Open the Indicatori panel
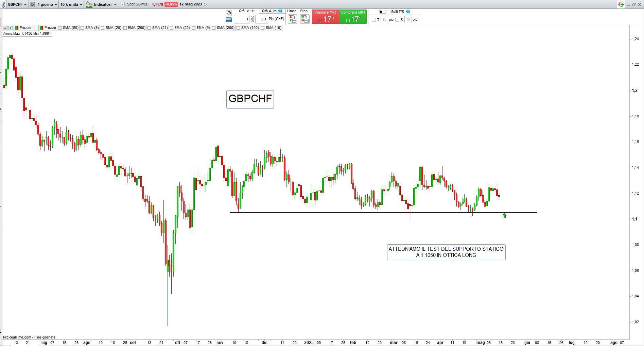 point(99,4)
